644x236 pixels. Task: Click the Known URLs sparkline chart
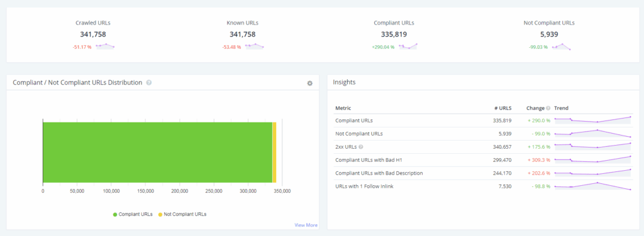pos(254,46)
